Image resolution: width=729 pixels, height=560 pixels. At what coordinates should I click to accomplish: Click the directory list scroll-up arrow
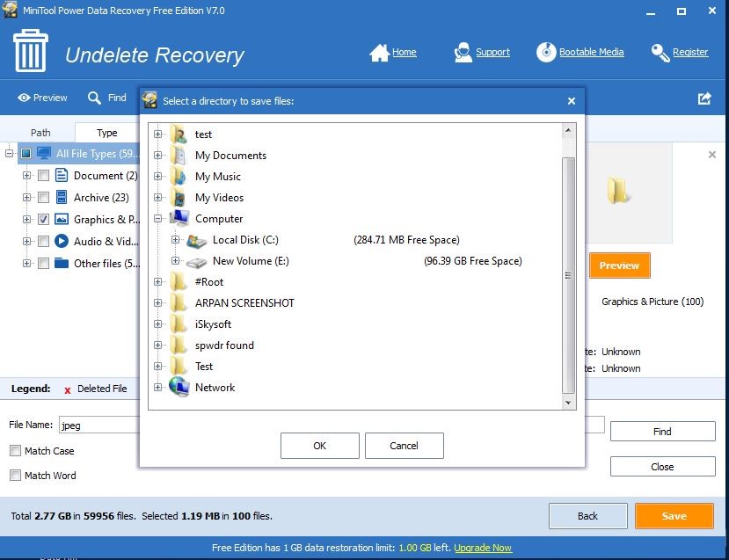coord(568,131)
